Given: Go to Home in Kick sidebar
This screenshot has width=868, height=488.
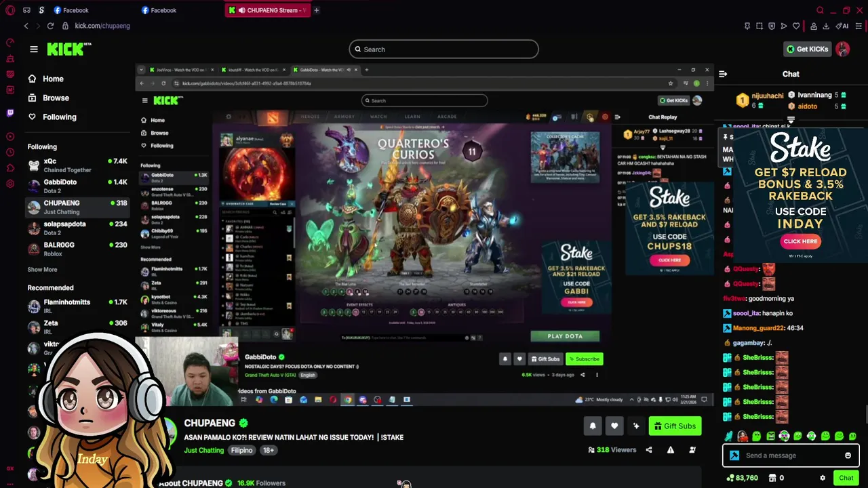Looking at the screenshot, I should click(x=45, y=79).
